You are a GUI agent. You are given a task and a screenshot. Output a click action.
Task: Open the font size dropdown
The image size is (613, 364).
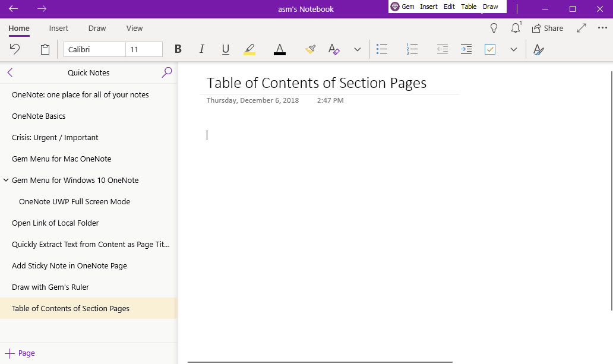(144, 49)
